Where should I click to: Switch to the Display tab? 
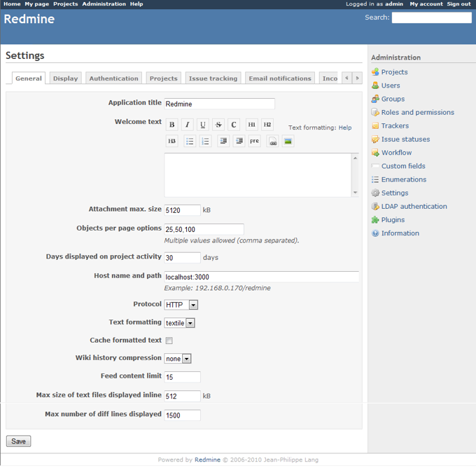pyautogui.click(x=66, y=78)
